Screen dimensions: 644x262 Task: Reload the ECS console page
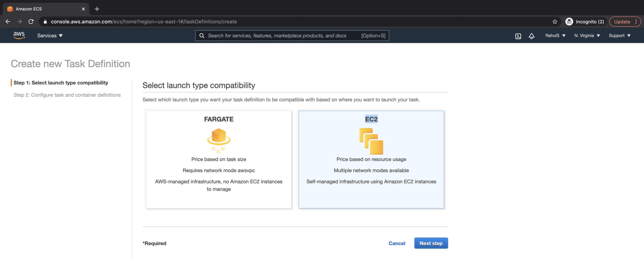(31, 22)
